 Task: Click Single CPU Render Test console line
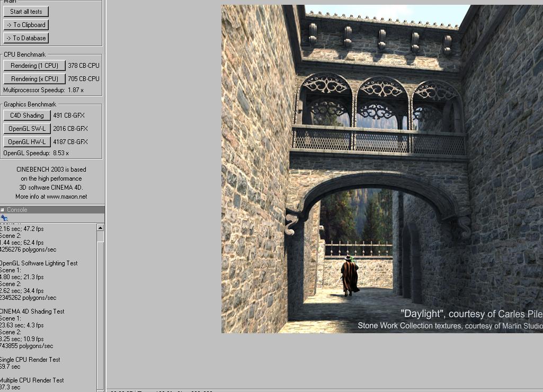[30, 360]
